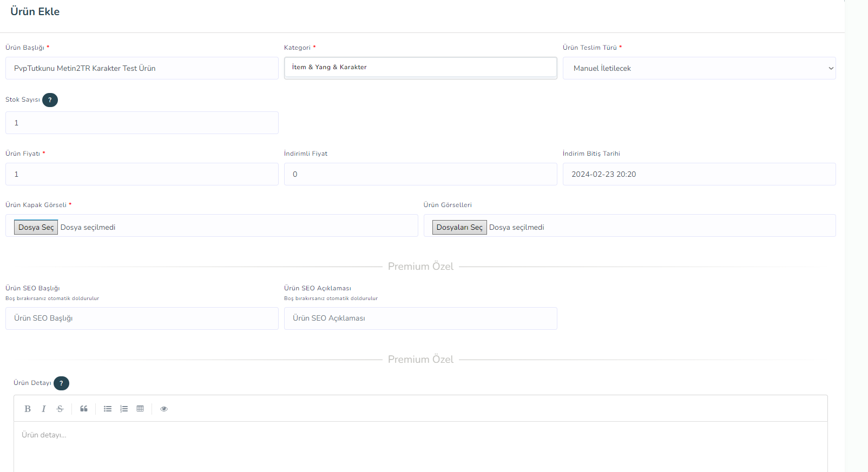Apply italic formatting in product detail editor
This screenshot has height=472, width=868.
[x=44, y=409]
